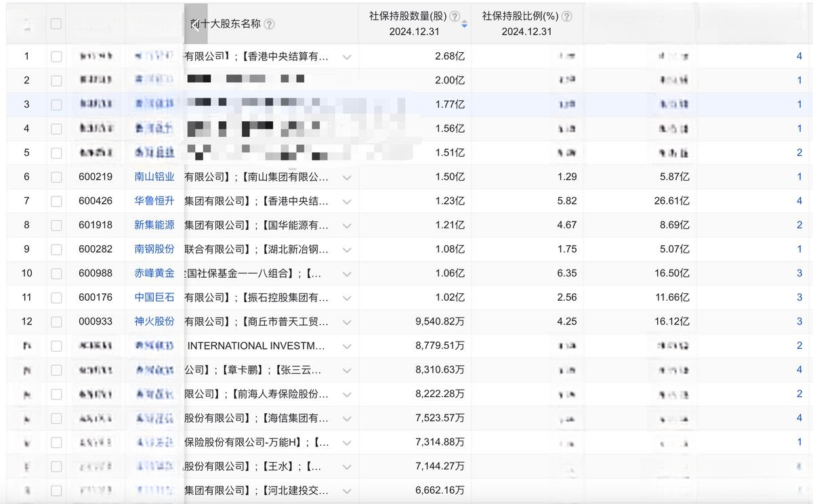Check the box for row 600426 华鲁恒升

tap(56, 201)
